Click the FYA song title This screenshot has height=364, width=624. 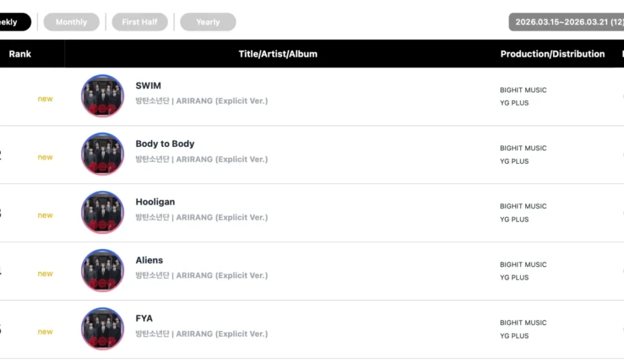[144, 318]
